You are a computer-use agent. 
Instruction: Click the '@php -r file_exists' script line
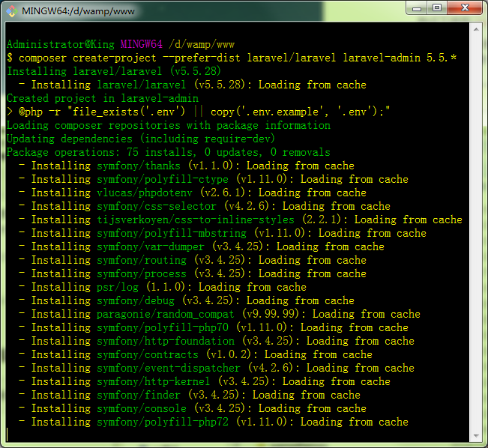(x=198, y=112)
